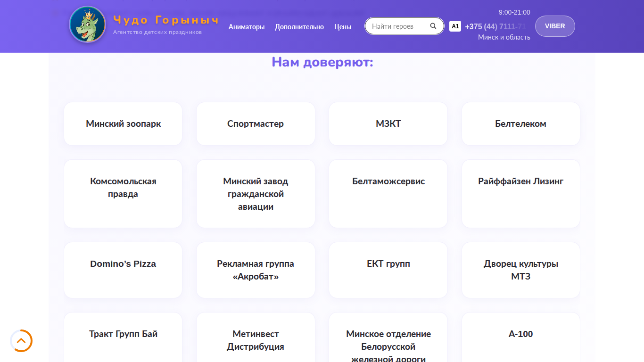
Task: Click the dragon logo icon
Action: click(87, 25)
